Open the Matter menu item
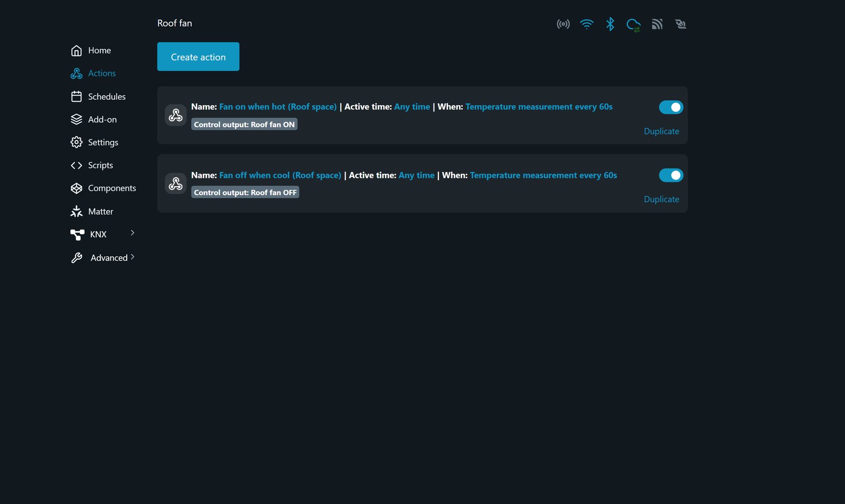 coord(101,212)
